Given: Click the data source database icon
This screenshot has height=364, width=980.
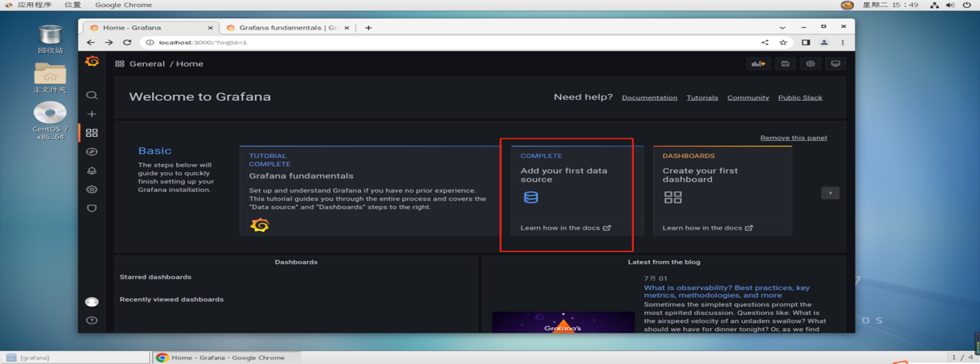Looking at the screenshot, I should pos(531,197).
